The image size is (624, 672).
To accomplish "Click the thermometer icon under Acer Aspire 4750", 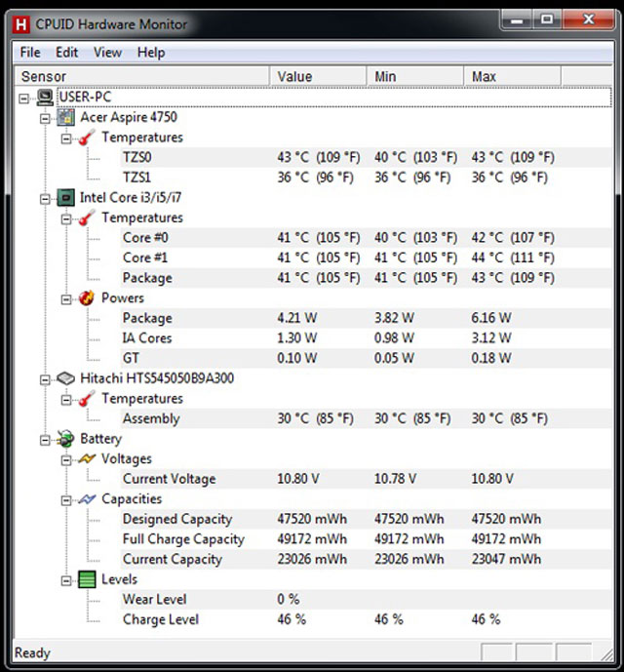I will coord(87,138).
